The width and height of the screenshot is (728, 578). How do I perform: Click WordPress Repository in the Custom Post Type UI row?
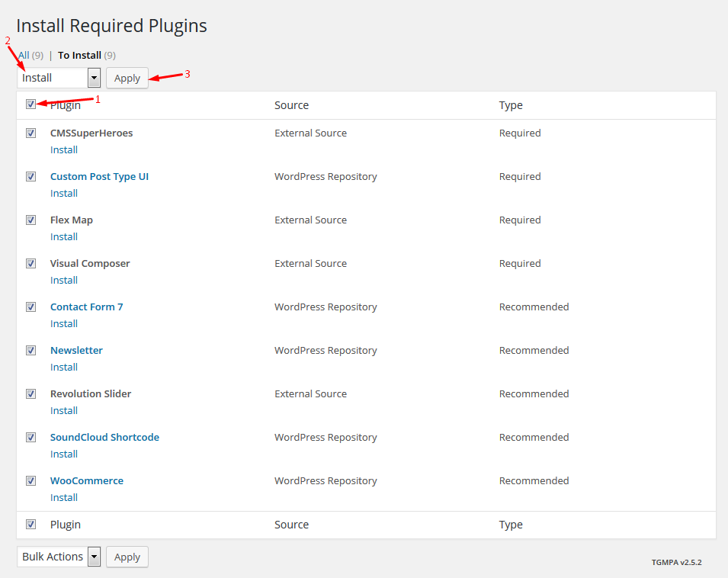pos(326,176)
